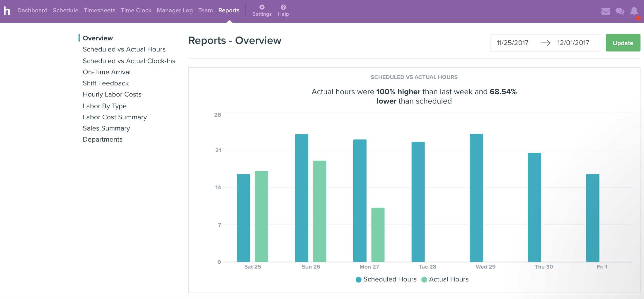Go to the Dashboard tab
The height and width of the screenshot is (299, 644).
point(32,10)
